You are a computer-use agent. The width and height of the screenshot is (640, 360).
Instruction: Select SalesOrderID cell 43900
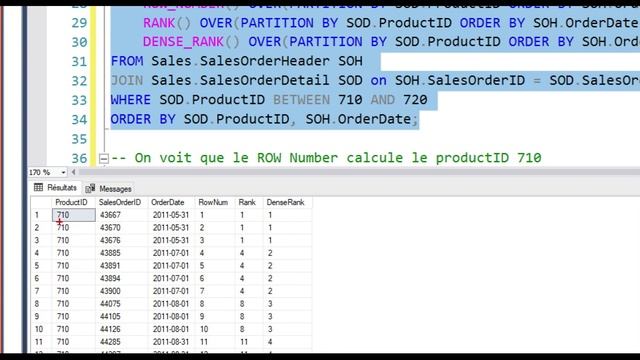tap(122, 291)
